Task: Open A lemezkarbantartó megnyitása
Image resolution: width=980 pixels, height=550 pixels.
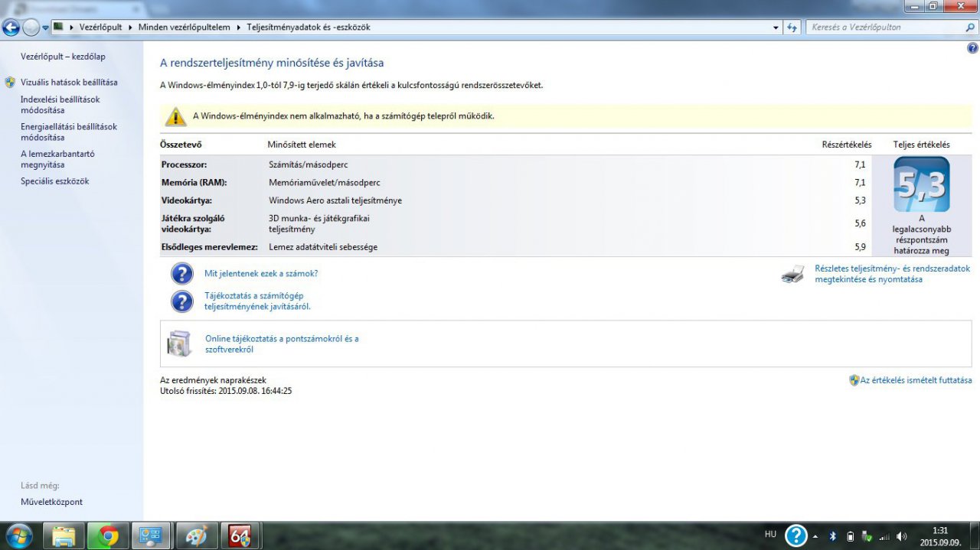Action: click(57, 159)
